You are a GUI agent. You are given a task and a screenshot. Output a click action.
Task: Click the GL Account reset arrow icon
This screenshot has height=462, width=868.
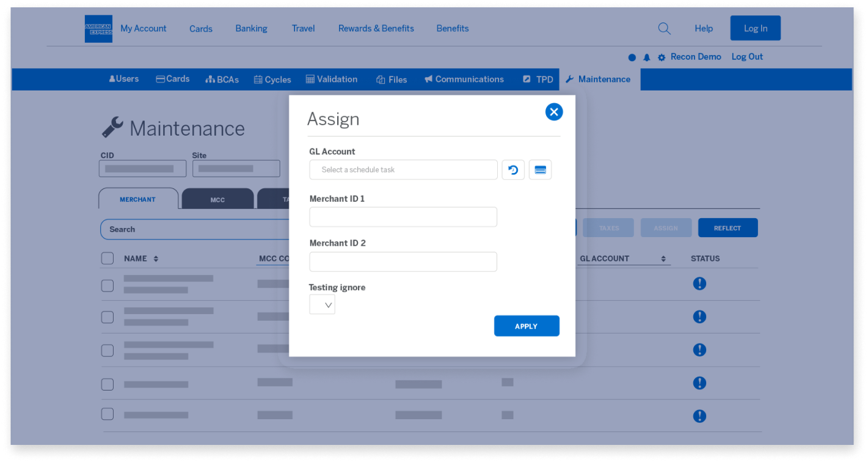tap(513, 170)
